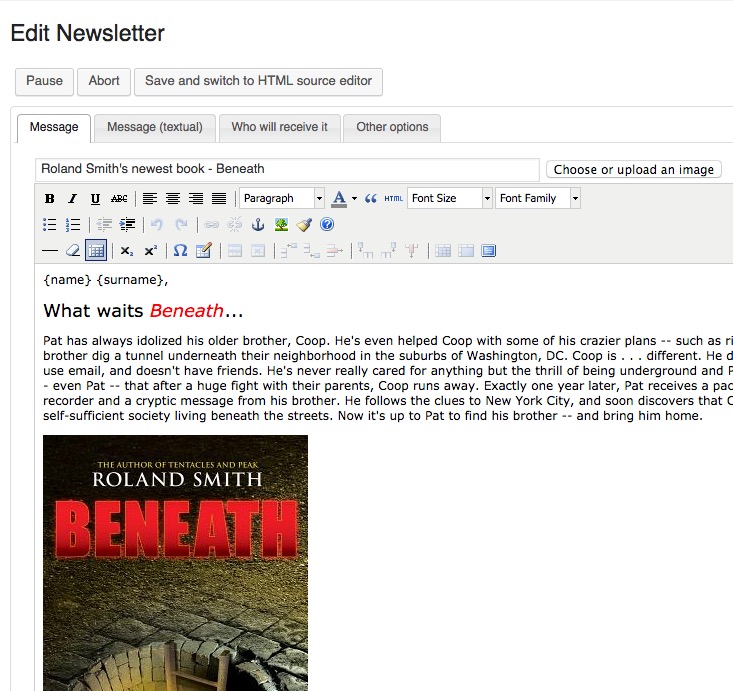733x691 pixels.
Task: Expand the Font Size dropdown
Action: pyautogui.click(x=450, y=198)
